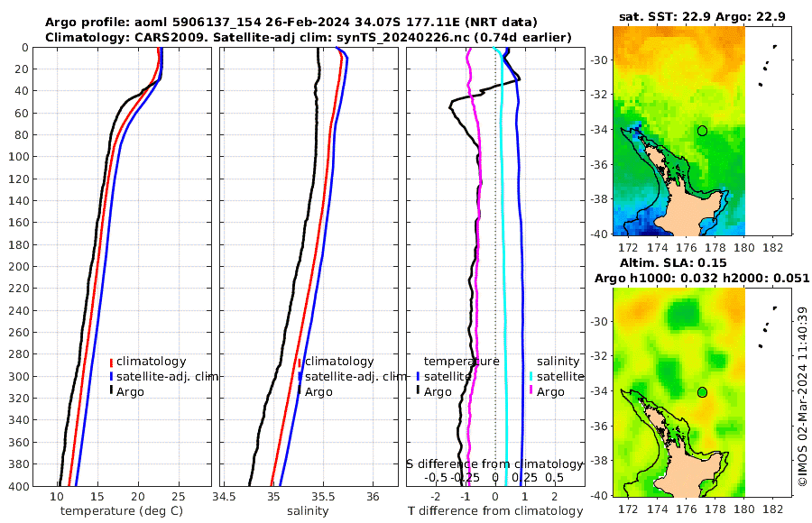Click the Argo float circle marker on SST map
This screenshot has width=812, height=523.
coord(702,131)
